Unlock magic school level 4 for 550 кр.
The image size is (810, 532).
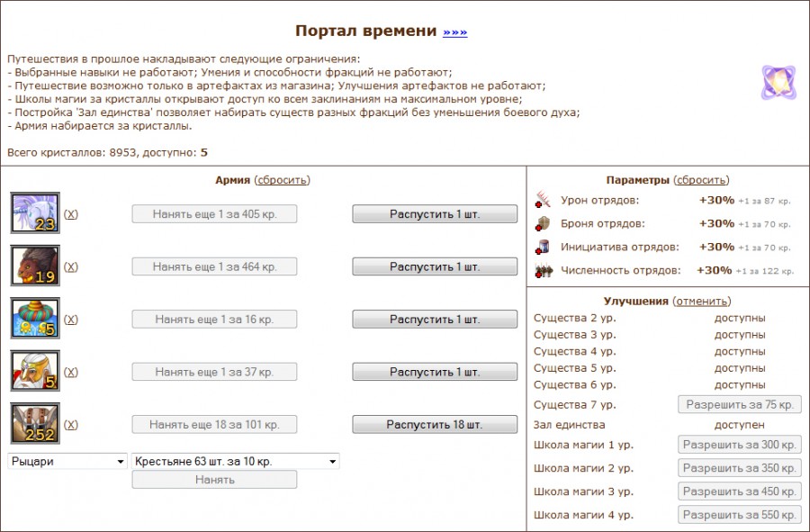740,514
